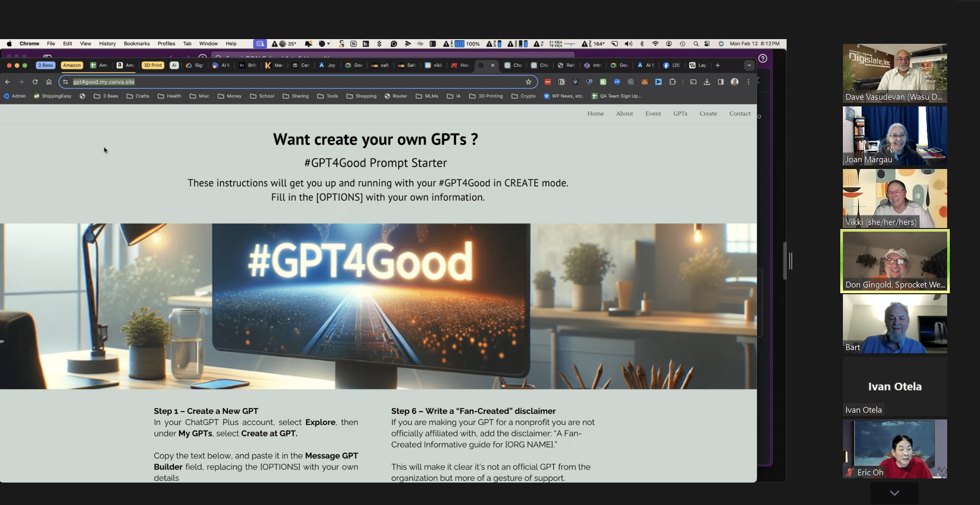The image size is (980, 505).
Task: Open the green K extension icon
Action: (x=603, y=82)
